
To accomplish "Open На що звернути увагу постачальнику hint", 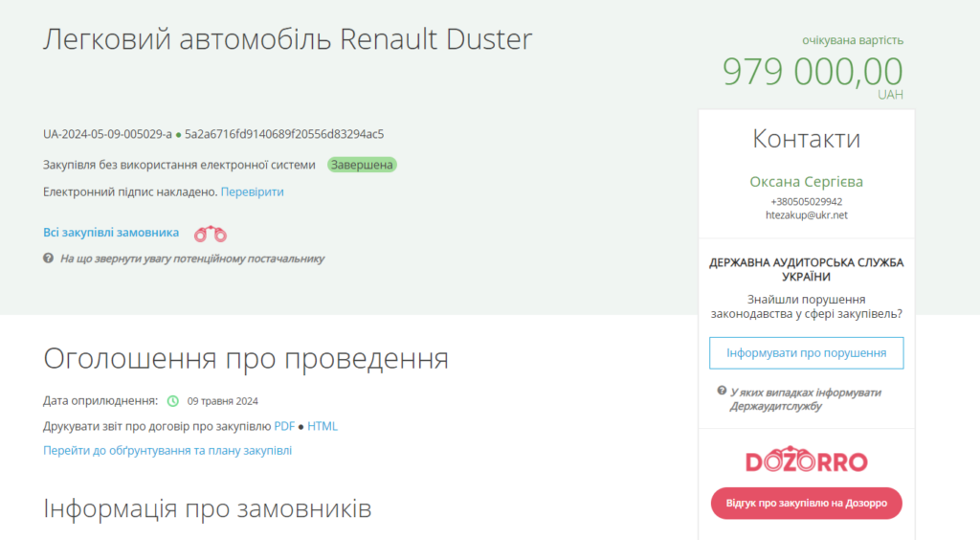I will [x=192, y=259].
